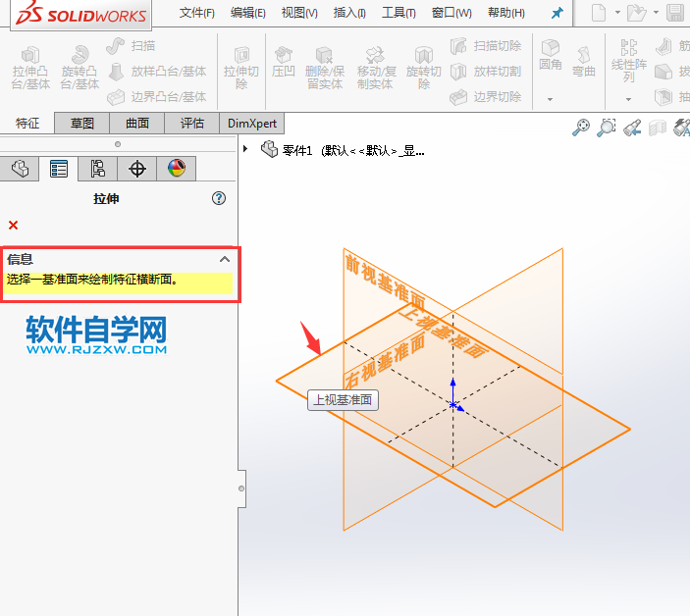The width and height of the screenshot is (690, 616).
Task: Switch to the 草图 tab
Action: click(81, 124)
